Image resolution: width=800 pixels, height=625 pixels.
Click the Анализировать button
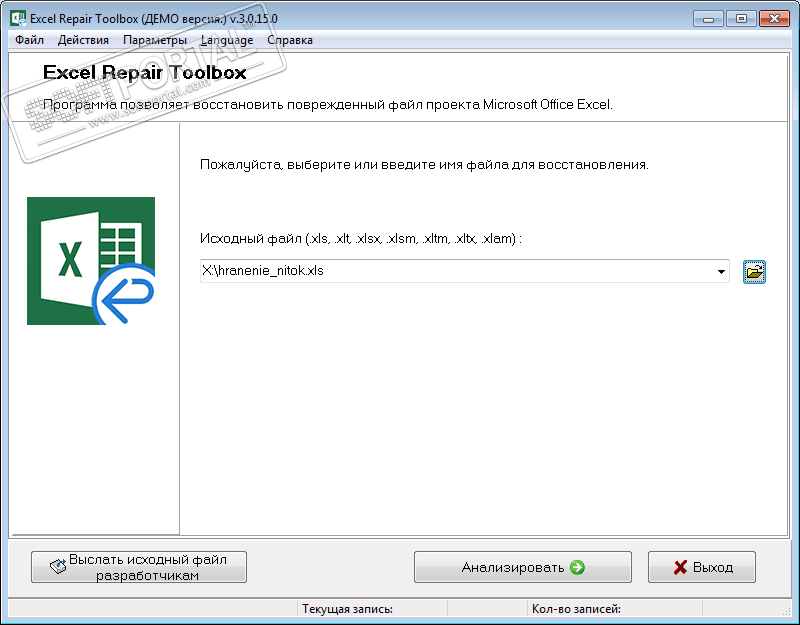coord(522,567)
